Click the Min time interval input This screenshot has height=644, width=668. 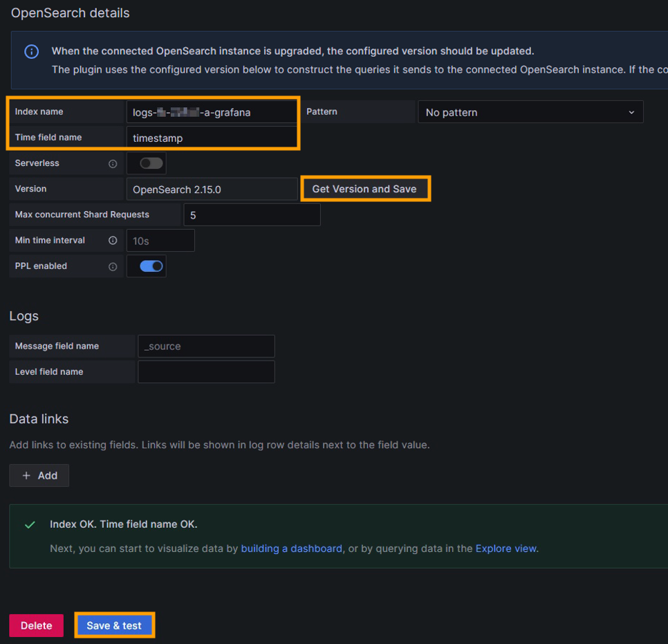pyautogui.click(x=160, y=241)
